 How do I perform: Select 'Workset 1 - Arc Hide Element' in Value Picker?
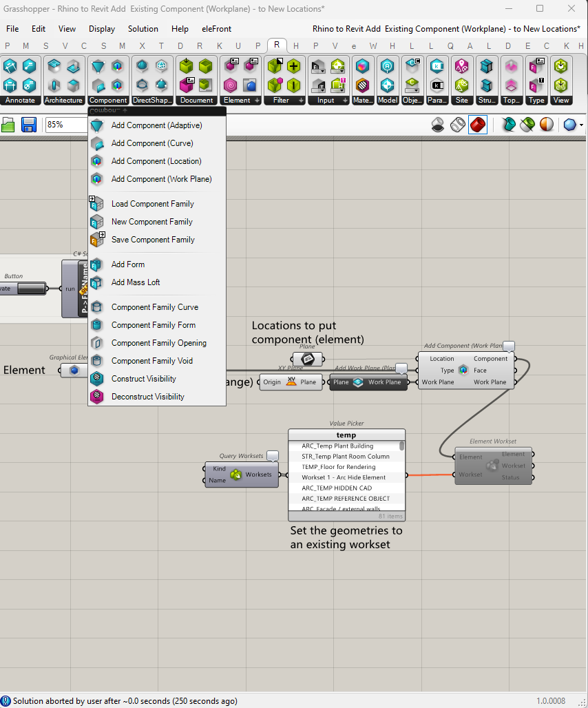(x=344, y=477)
